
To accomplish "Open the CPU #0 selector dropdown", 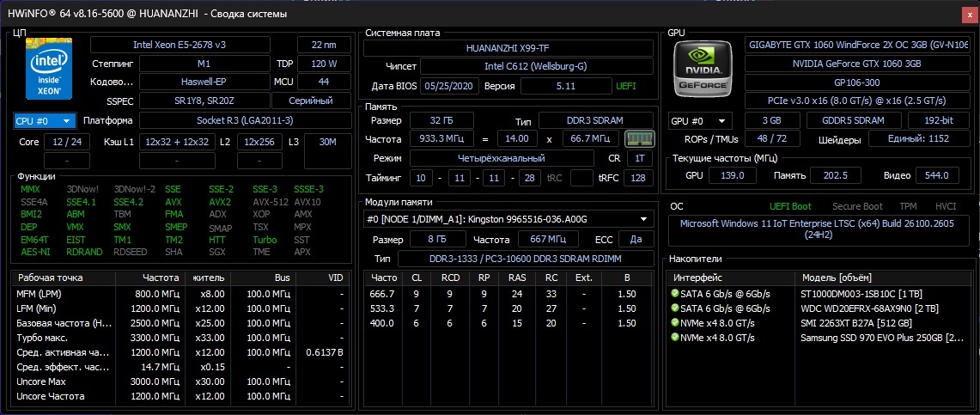I will click(x=45, y=120).
